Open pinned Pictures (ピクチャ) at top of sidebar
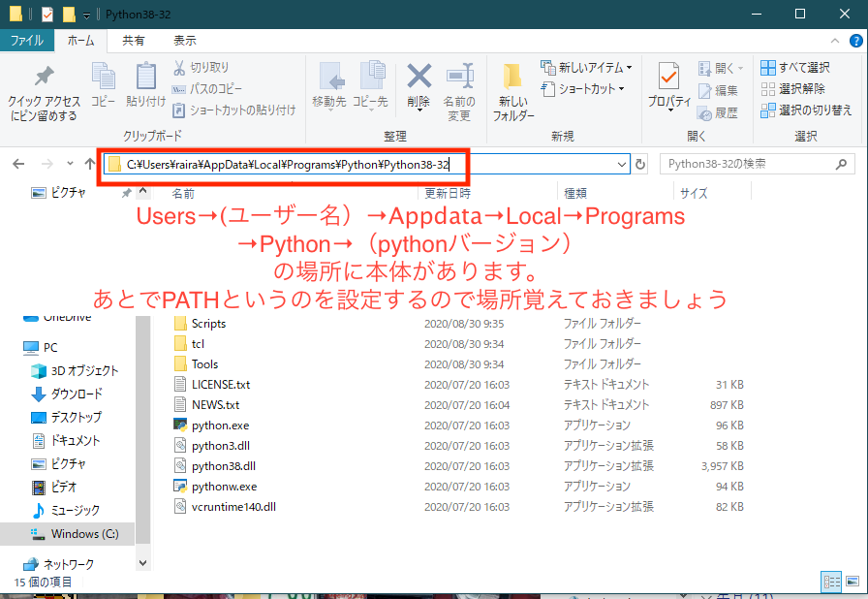 (x=59, y=192)
